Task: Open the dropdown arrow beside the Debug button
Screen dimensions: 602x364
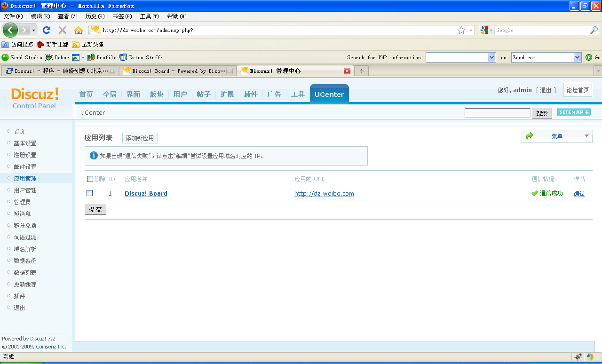Action: click(x=83, y=57)
